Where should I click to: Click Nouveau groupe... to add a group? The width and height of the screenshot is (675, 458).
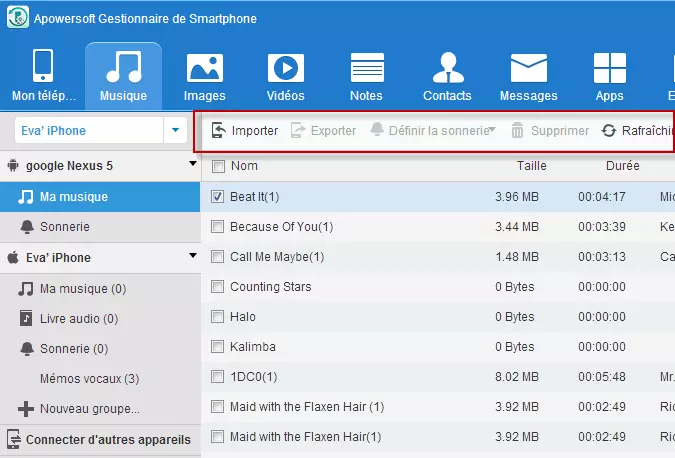(100, 408)
